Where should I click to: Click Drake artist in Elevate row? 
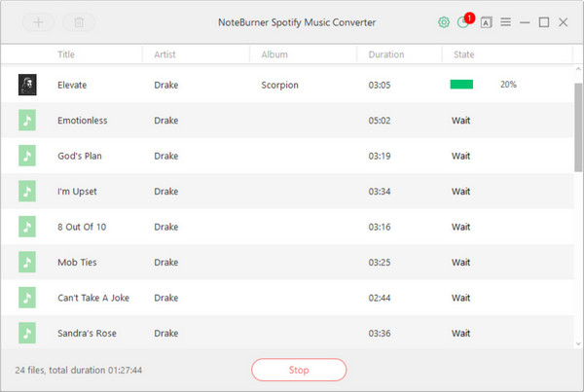point(166,85)
